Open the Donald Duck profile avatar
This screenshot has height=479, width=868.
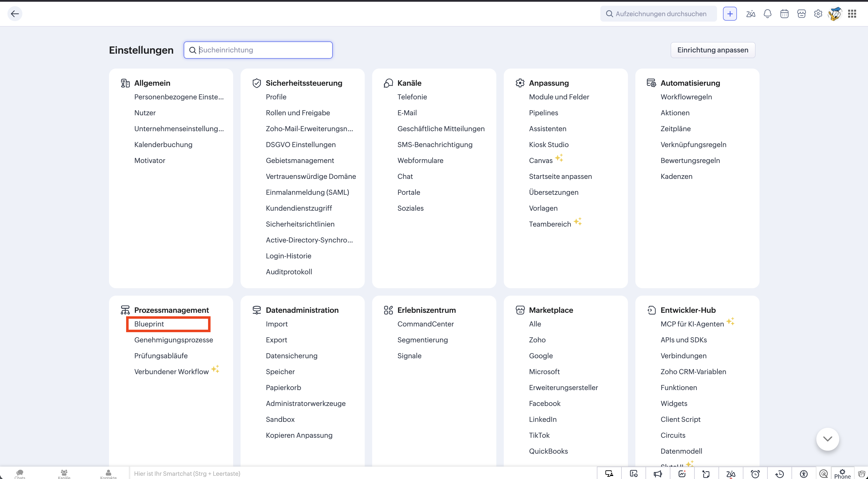click(x=835, y=14)
